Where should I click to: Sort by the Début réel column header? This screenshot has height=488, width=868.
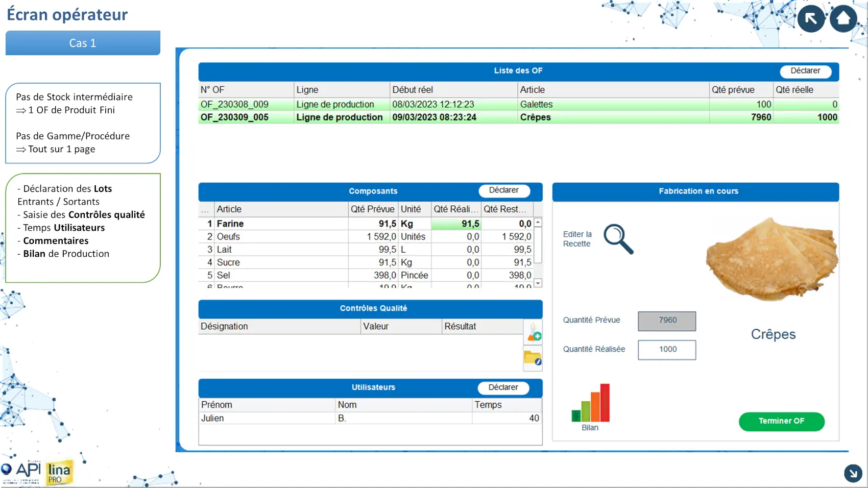[x=453, y=90]
